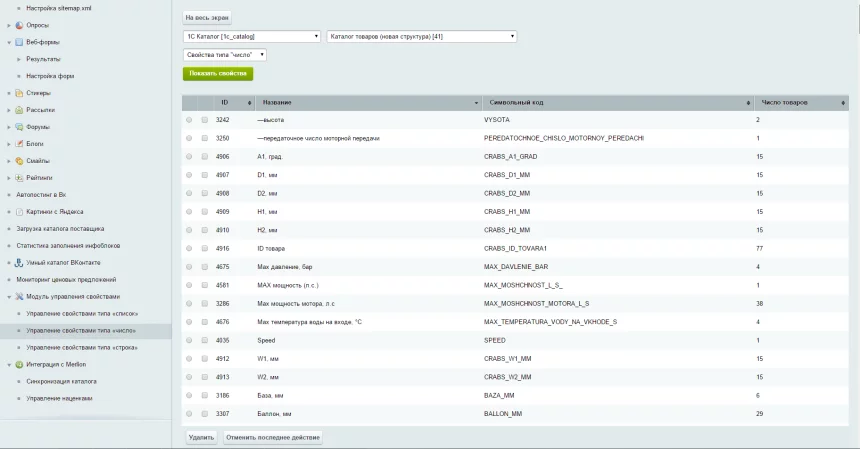This screenshot has width=860, height=449.
Task: Click the Удалить button
Action: click(200, 437)
